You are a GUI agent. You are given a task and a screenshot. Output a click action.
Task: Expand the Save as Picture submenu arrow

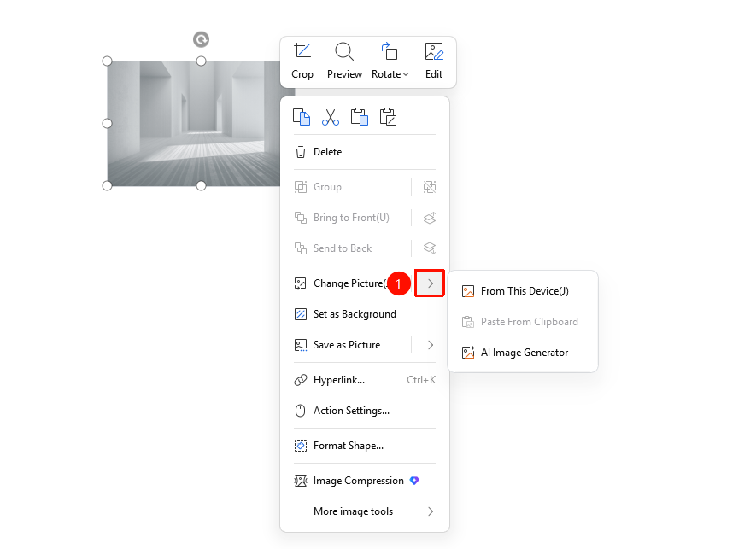coord(431,345)
